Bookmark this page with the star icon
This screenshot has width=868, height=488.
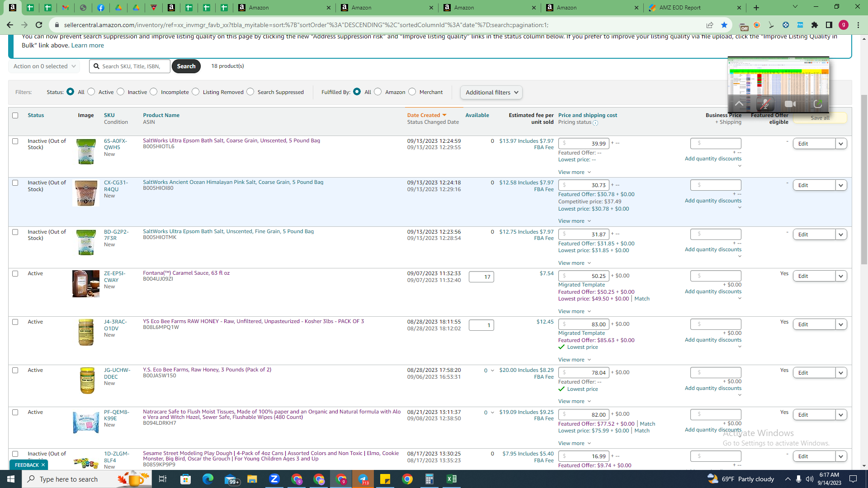pyautogui.click(x=724, y=25)
